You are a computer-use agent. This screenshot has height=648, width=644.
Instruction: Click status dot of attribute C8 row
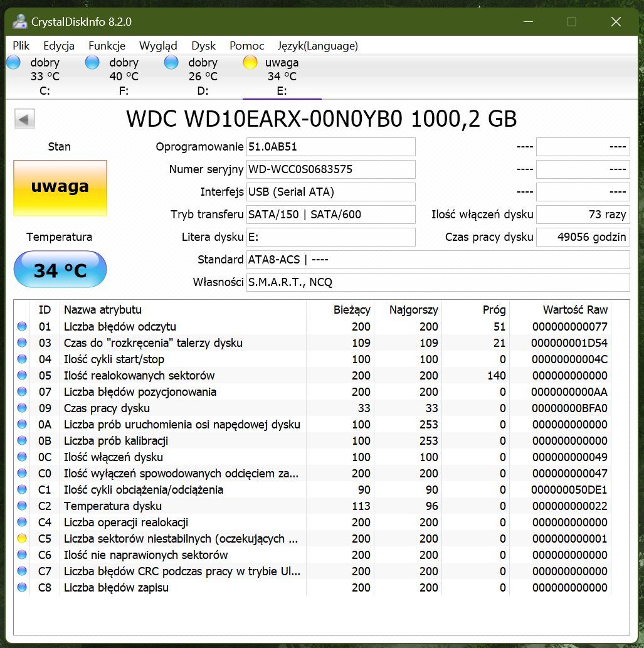[22, 587]
